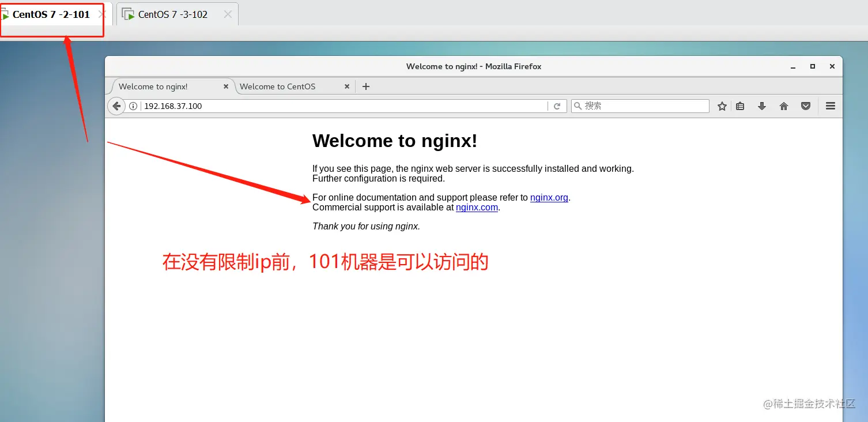This screenshot has width=868, height=422.
Task: Bookmark this page using the star icon
Action: point(722,105)
